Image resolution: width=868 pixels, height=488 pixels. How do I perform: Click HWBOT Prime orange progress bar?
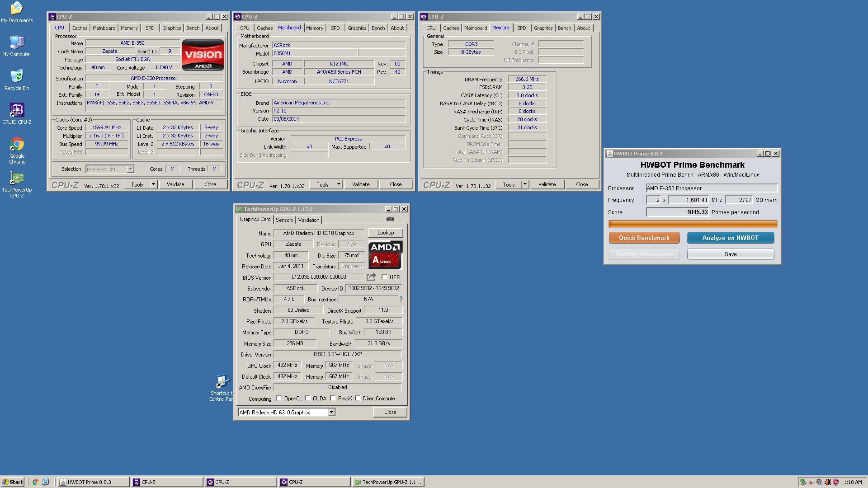pos(693,224)
